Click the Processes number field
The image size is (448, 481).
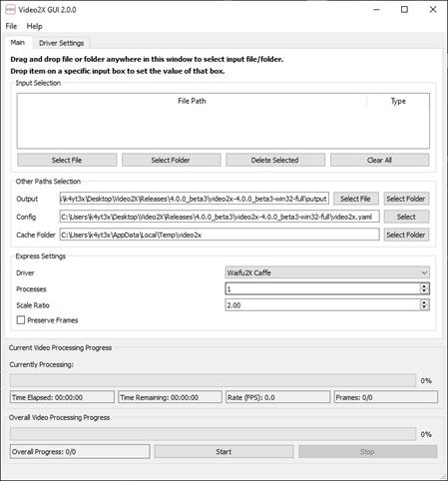(322, 288)
